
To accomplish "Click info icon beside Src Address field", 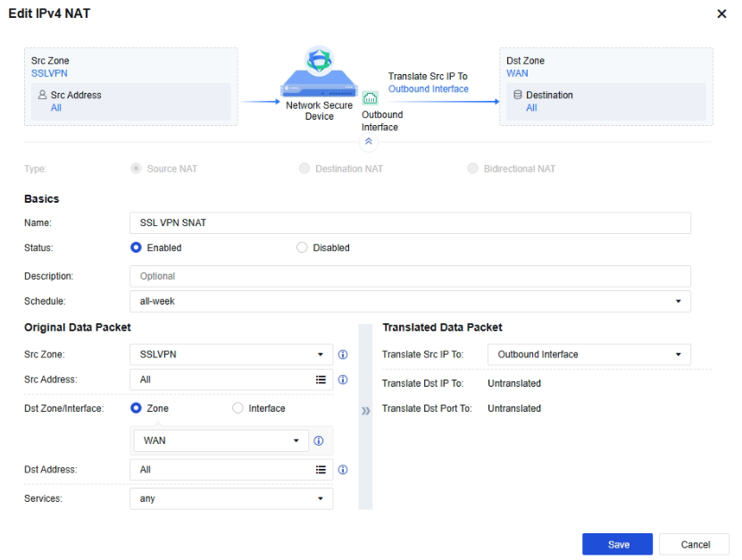I will (343, 380).
